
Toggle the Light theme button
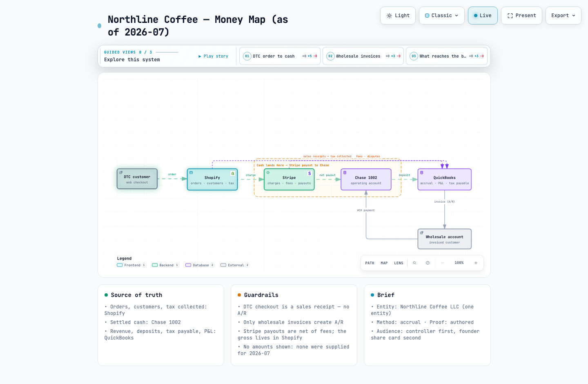tap(398, 16)
